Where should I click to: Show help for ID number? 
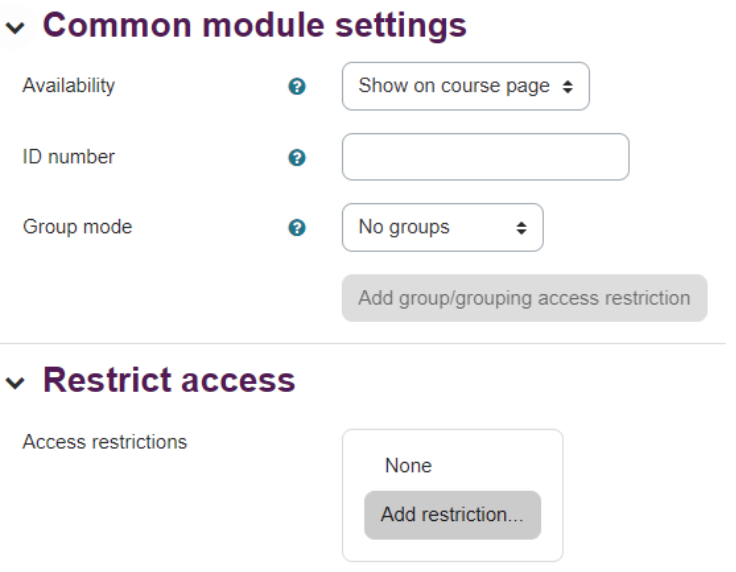tap(297, 157)
